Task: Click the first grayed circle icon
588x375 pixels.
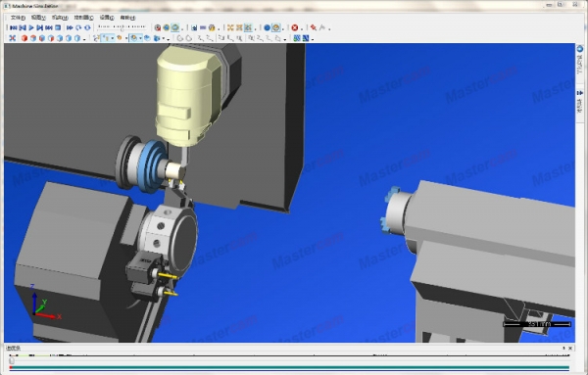Action: (x=180, y=38)
